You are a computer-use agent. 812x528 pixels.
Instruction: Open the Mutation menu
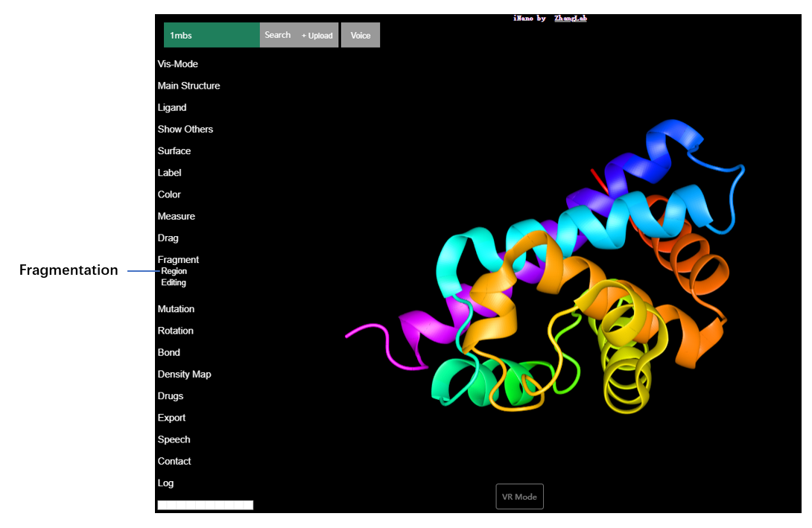(176, 309)
